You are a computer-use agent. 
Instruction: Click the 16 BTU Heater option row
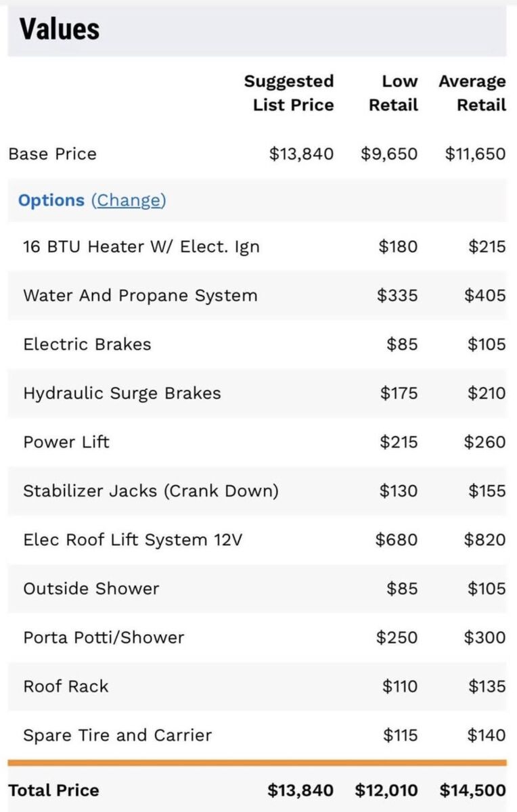[x=141, y=246]
